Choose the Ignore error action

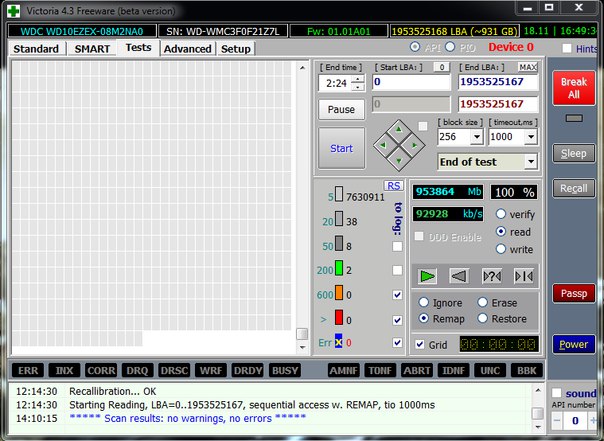click(423, 302)
